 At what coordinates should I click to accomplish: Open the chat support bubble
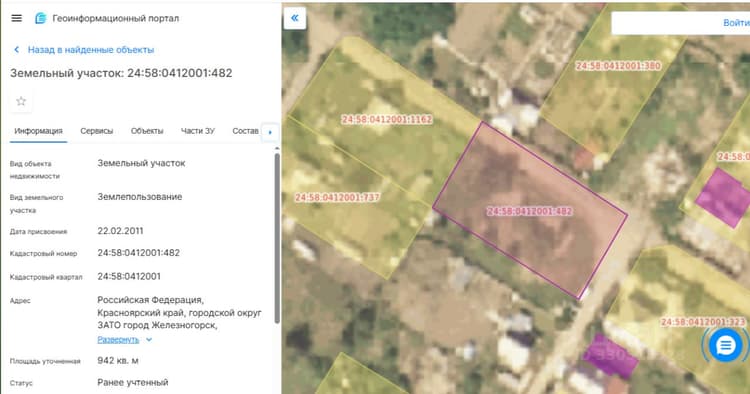(x=725, y=345)
